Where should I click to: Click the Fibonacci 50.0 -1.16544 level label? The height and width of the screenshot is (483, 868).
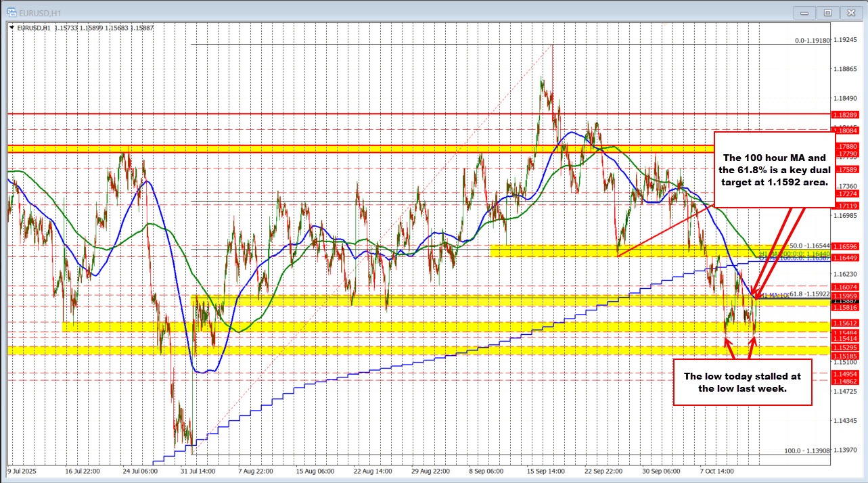click(810, 246)
